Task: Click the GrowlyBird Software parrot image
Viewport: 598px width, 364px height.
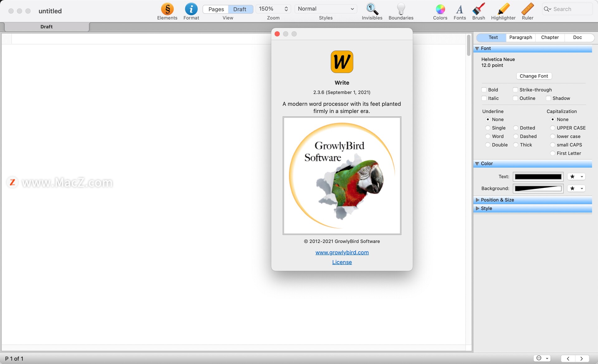Action: click(342, 176)
